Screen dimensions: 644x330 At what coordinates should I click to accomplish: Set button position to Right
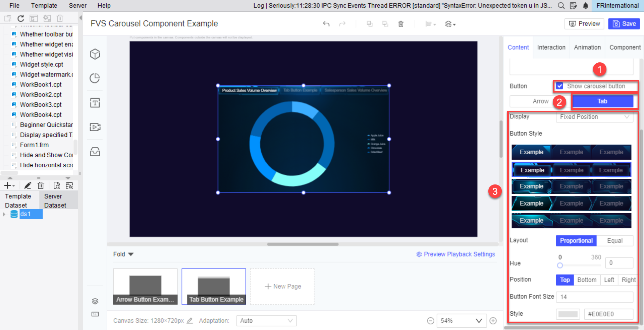tap(628, 280)
